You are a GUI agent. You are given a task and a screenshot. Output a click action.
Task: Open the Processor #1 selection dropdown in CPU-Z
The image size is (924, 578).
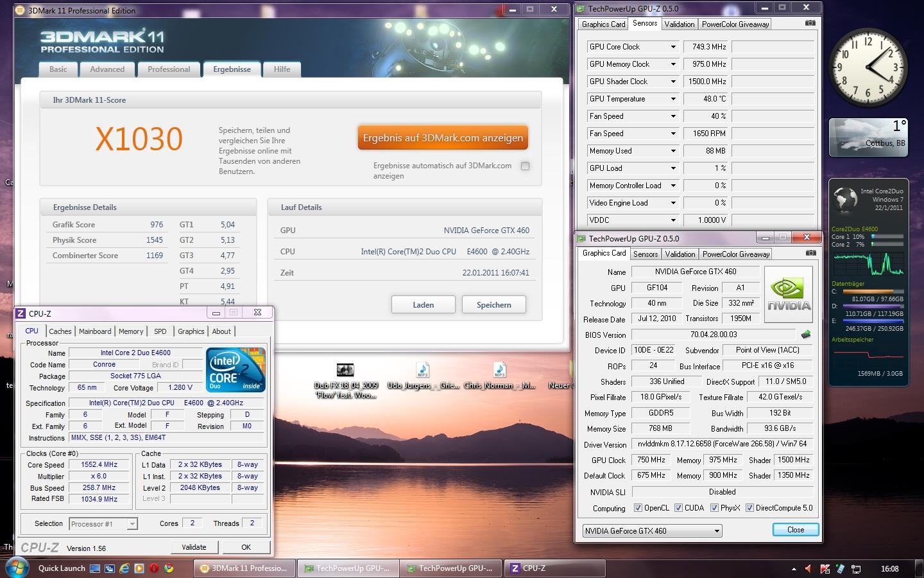[103, 524]
